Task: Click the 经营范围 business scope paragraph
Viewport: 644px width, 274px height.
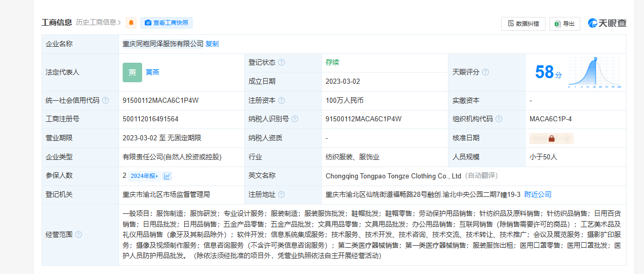Action: [372, 234]
